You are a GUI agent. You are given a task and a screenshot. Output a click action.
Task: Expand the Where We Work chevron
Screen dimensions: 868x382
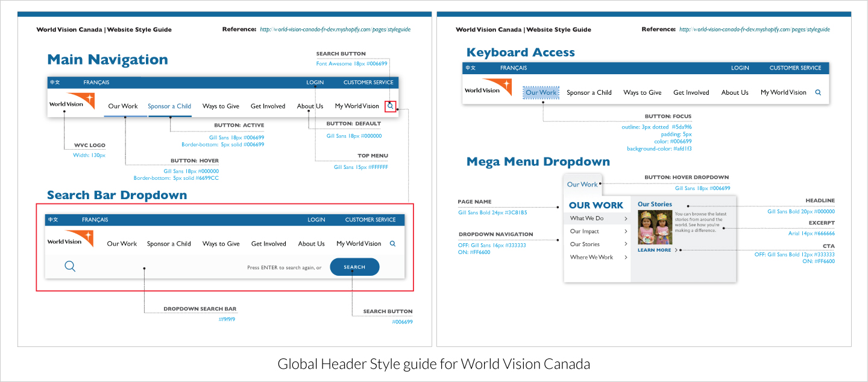(x=626, y=258)
